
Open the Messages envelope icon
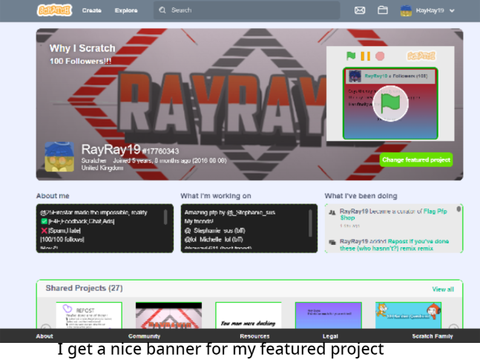point(360,10)
